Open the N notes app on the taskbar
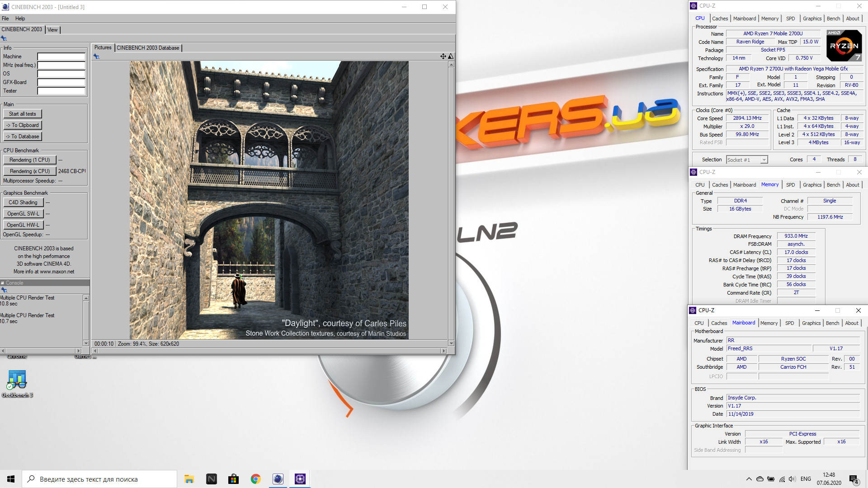868x488 pixels. click(212, 479)
